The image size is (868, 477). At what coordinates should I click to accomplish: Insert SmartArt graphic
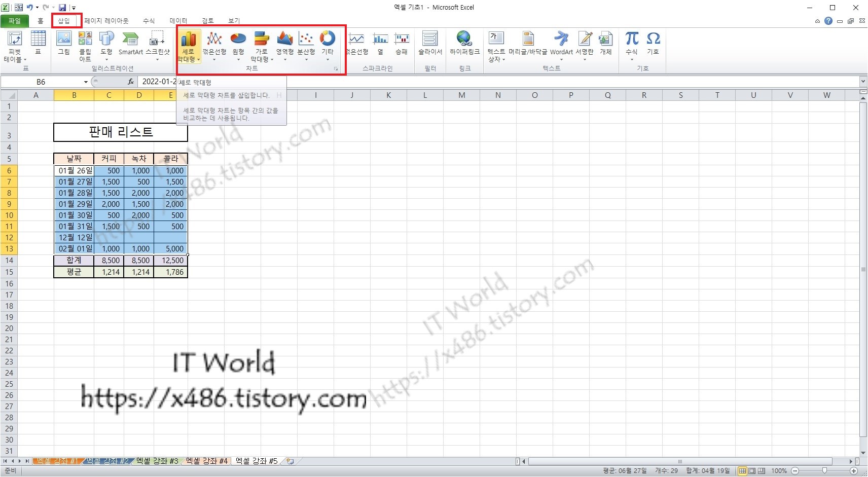[130, 43]
